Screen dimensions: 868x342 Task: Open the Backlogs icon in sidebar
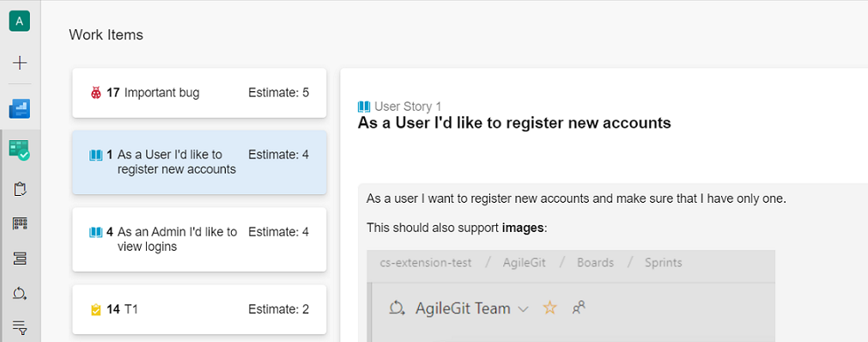[20, 259]
